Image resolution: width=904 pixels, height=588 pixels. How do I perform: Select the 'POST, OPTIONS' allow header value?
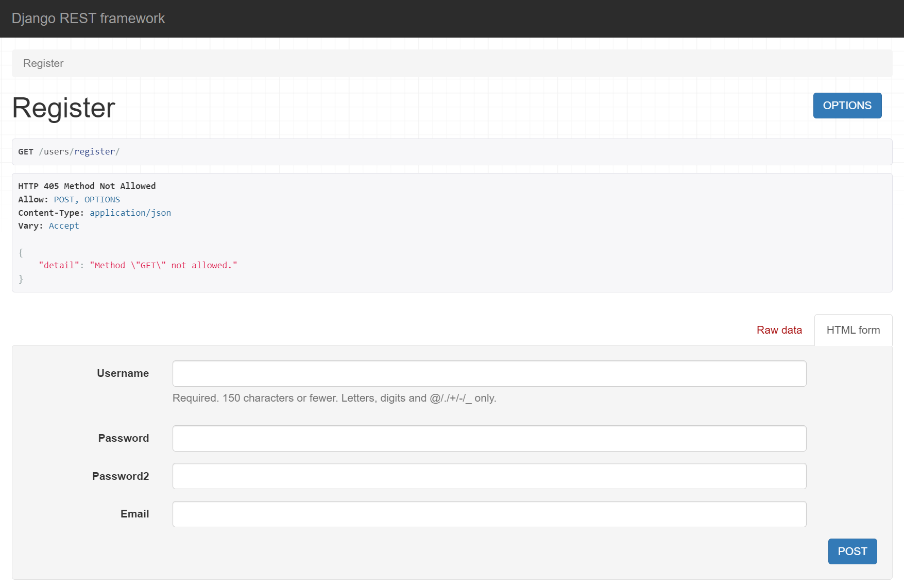coord(87,199)
